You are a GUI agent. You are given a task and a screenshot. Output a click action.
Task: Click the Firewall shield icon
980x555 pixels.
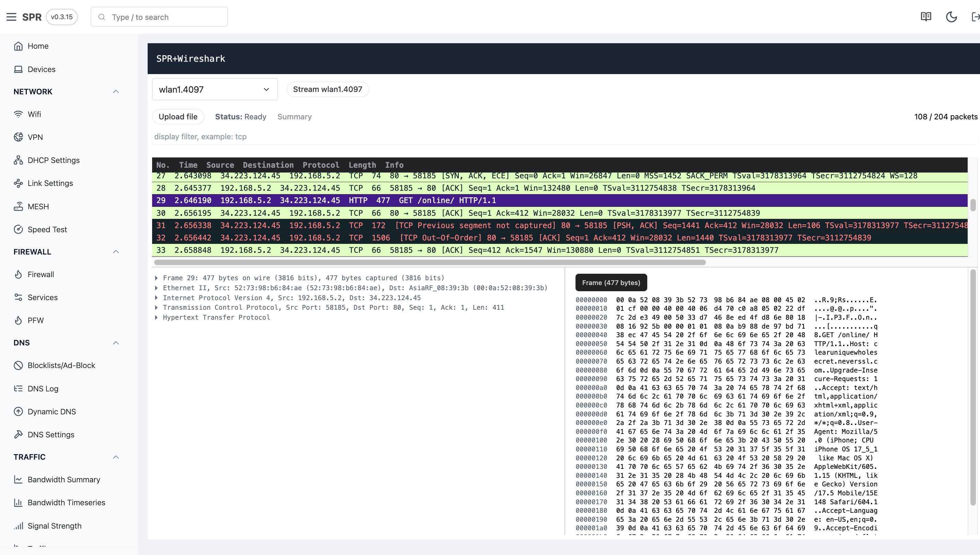click(x=18, y=274)
